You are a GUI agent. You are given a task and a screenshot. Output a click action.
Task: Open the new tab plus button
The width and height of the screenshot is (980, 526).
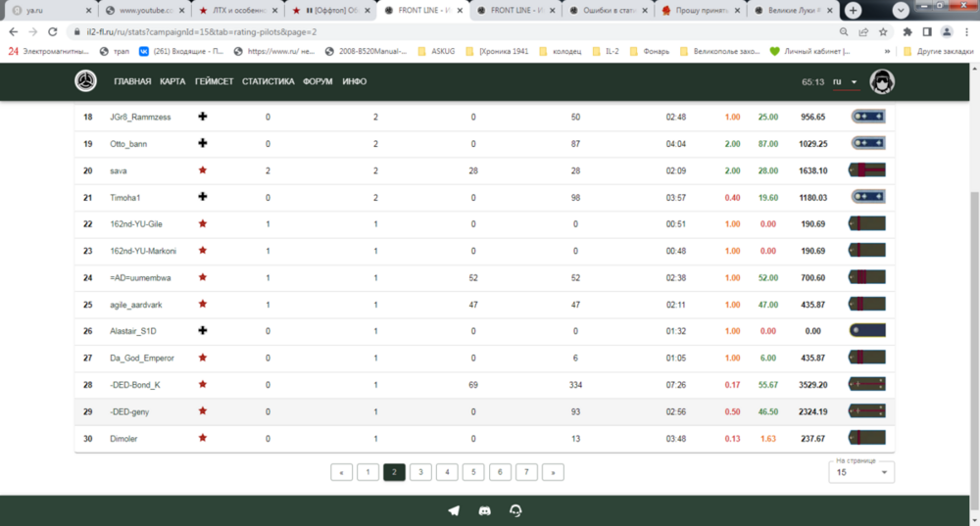pos(854,11)
